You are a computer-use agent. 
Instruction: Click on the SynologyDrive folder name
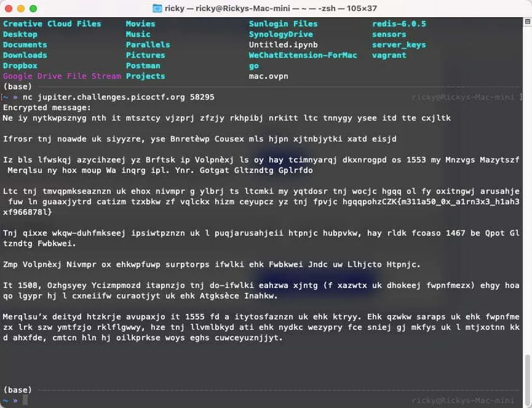[x=280, y=34]
